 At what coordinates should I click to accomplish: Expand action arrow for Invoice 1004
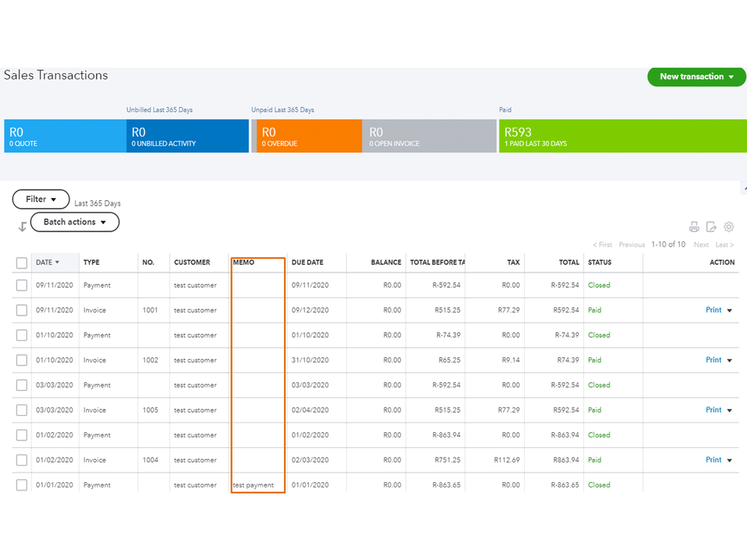click(x=729, y=461)
